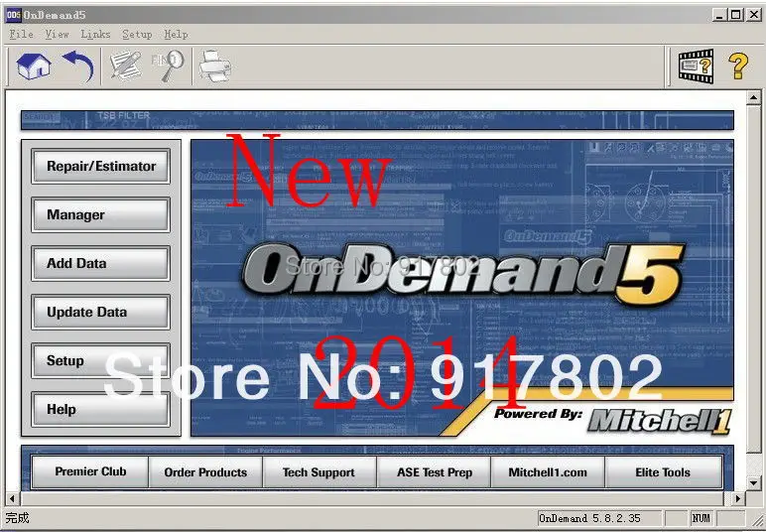
Task: Open the Setup menu
Action: pos(137,34)
